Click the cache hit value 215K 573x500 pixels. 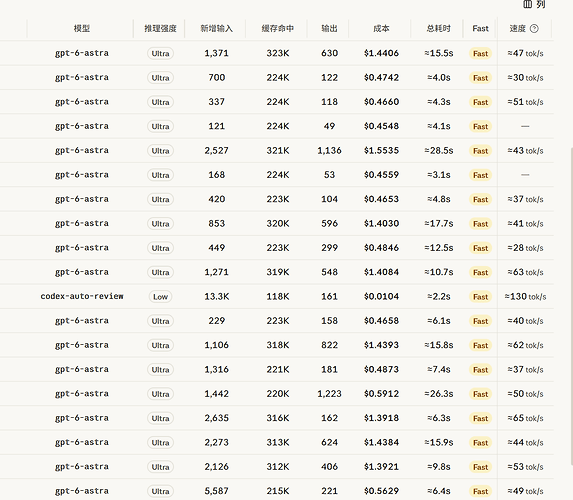tap(278, 491)
